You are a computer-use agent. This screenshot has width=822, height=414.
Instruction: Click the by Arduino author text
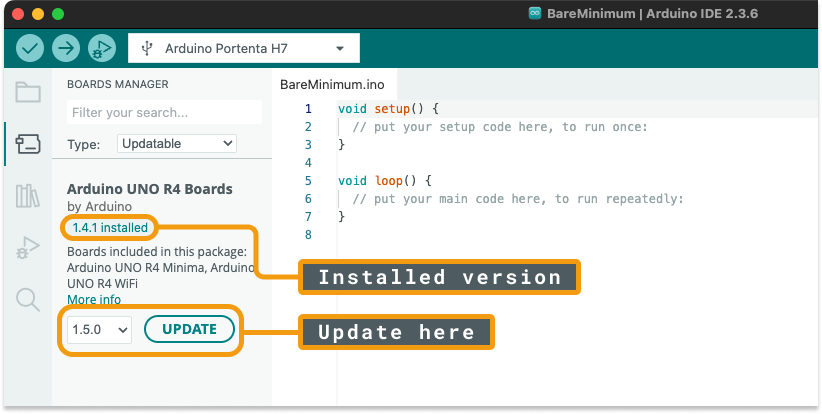click(100, 206)
